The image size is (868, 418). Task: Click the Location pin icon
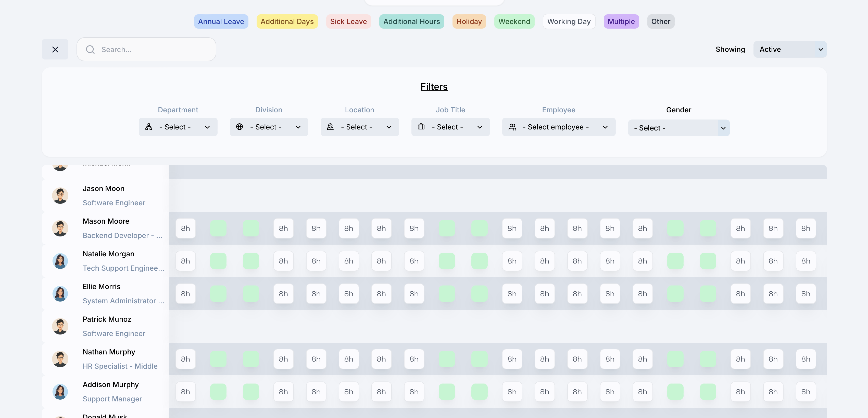pyautogui.click(x=330, y=127)
